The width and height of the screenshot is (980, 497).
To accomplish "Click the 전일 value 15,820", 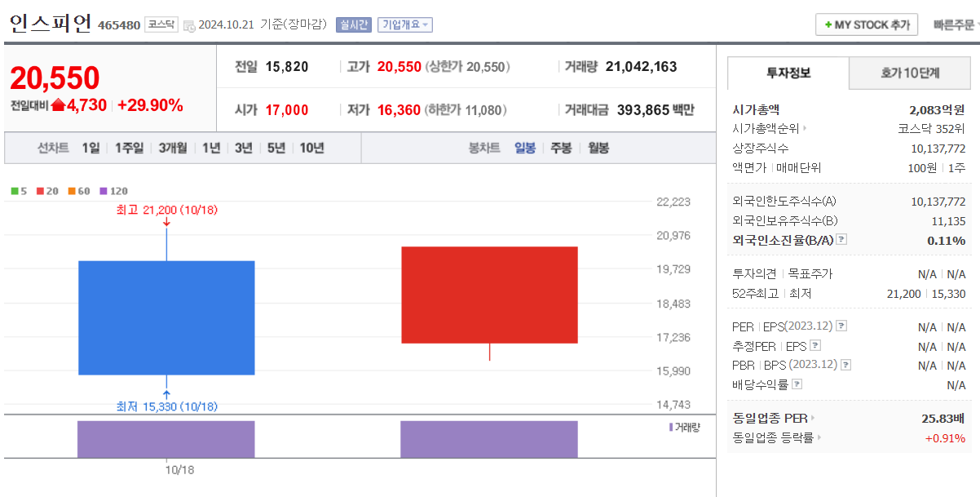I will coord(287,67).
